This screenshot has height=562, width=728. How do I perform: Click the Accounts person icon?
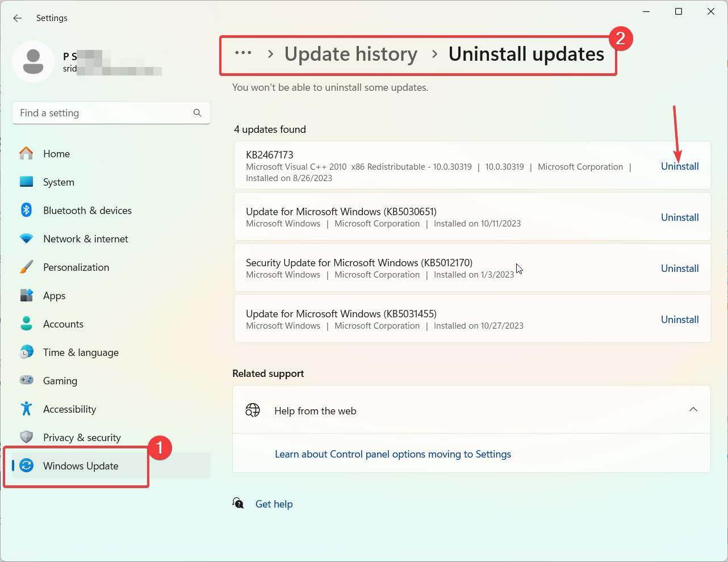(x=26, y=324)
